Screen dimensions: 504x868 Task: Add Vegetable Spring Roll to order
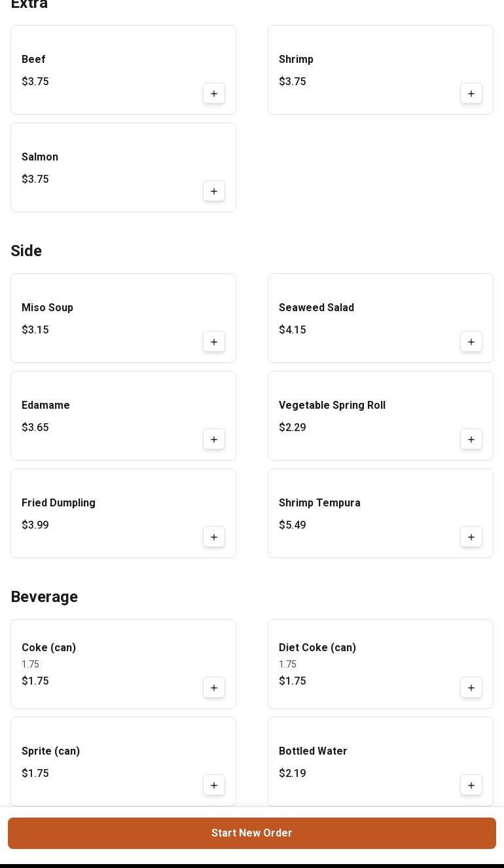pos(471,440)
